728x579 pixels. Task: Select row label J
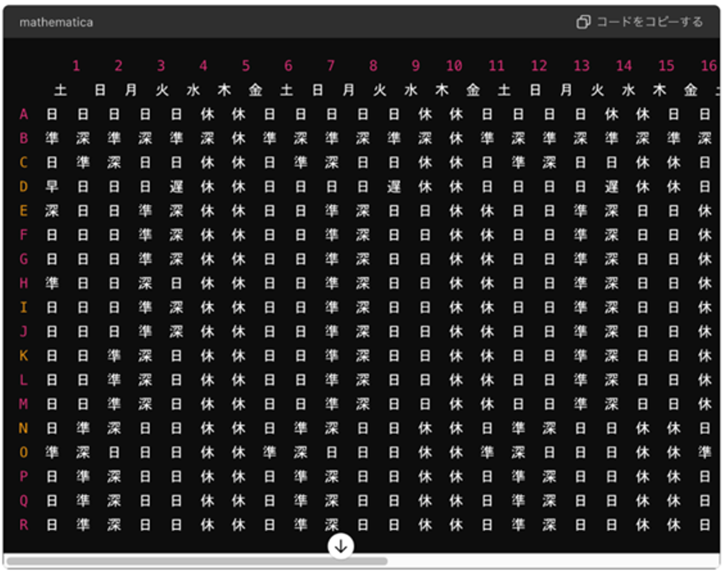coord(23,331)
